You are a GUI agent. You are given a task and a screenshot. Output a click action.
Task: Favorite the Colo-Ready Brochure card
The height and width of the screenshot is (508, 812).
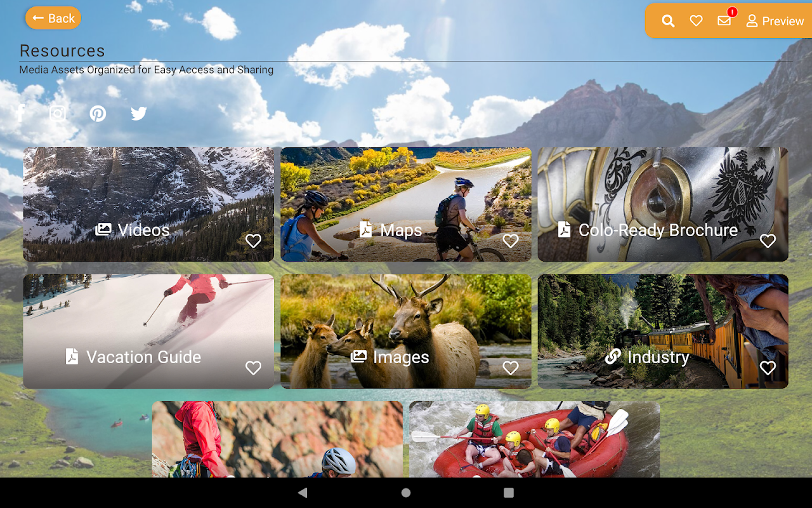click(x=768, y=241)
